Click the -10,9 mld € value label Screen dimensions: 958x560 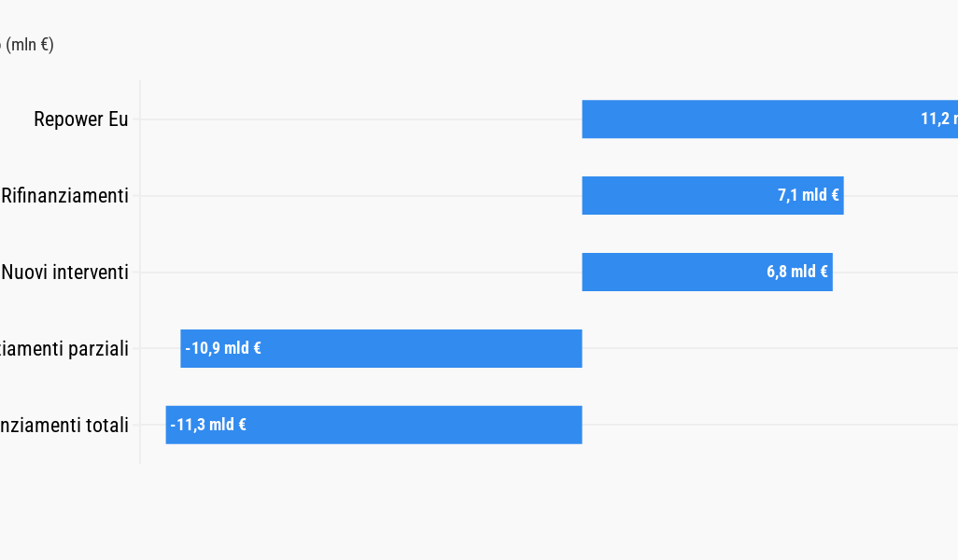click(x=223, y=348)
